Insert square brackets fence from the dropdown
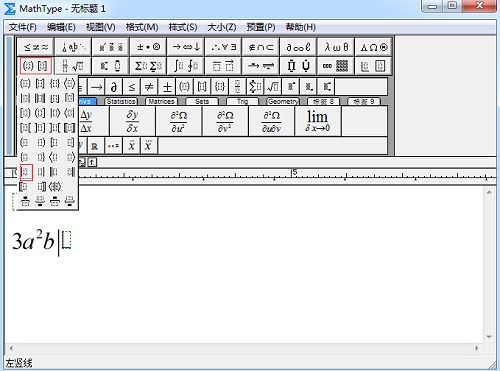500x371 pixels. (40, 83)
